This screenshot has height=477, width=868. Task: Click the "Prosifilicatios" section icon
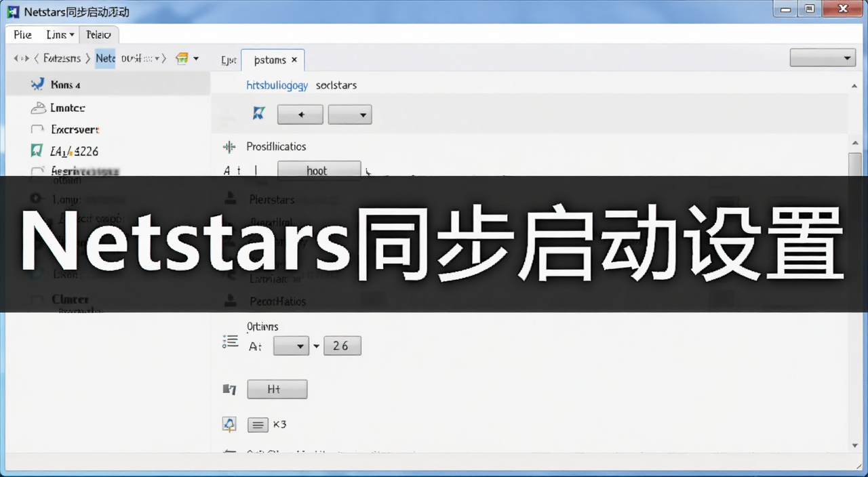tap(229, 146)
